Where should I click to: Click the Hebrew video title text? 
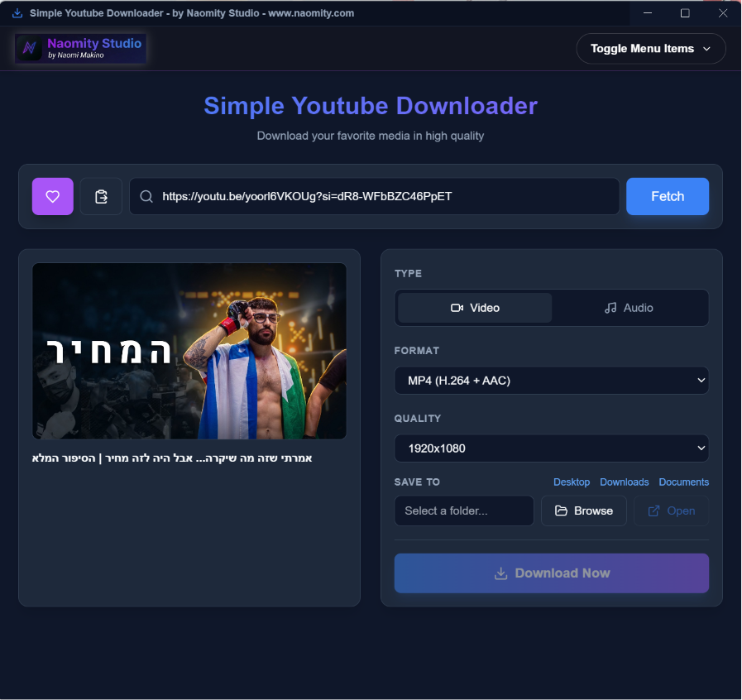[172, 458]
